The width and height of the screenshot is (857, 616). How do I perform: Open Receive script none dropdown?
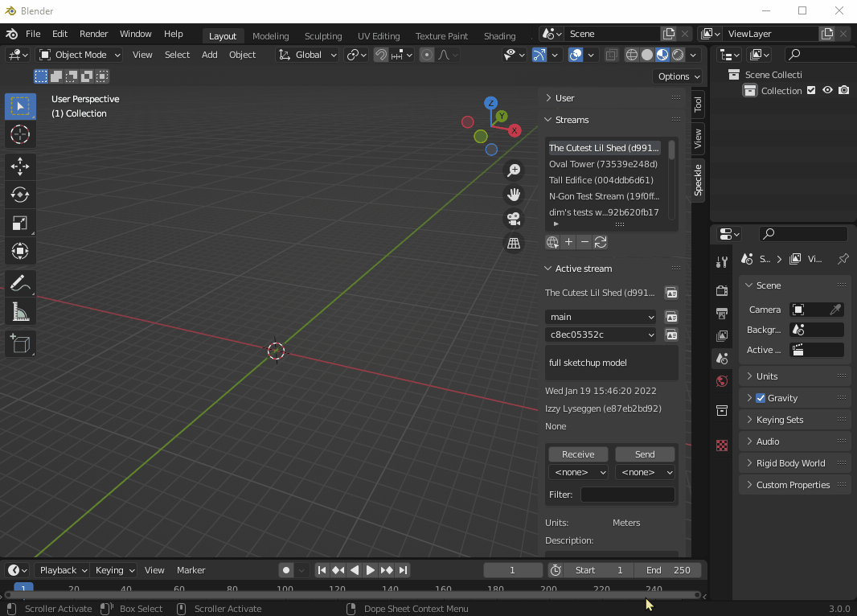(578, 472)
